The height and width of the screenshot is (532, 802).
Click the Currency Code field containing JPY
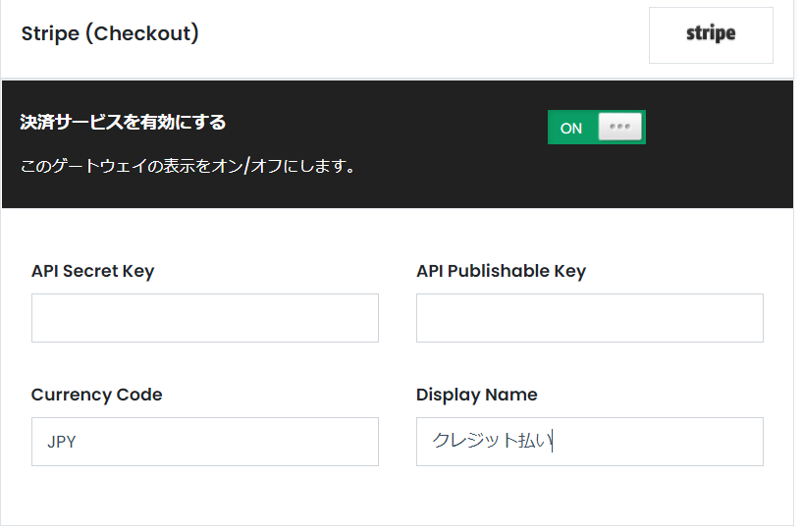205,442
